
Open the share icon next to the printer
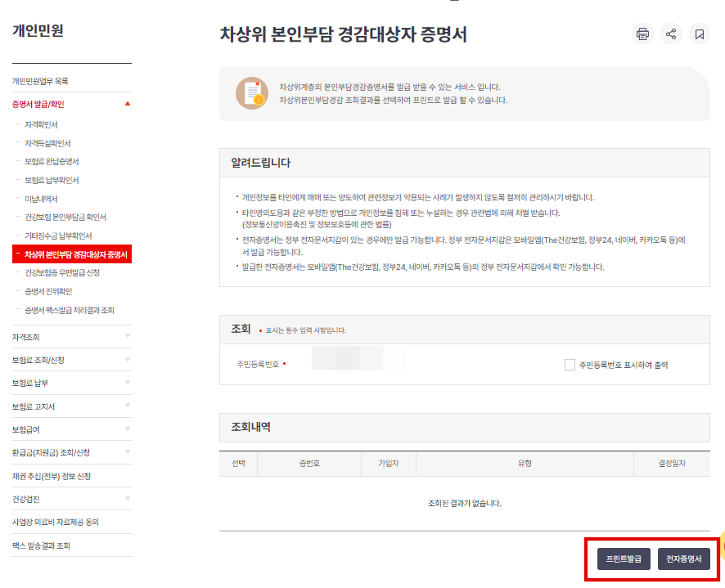[x=671, y=34]
